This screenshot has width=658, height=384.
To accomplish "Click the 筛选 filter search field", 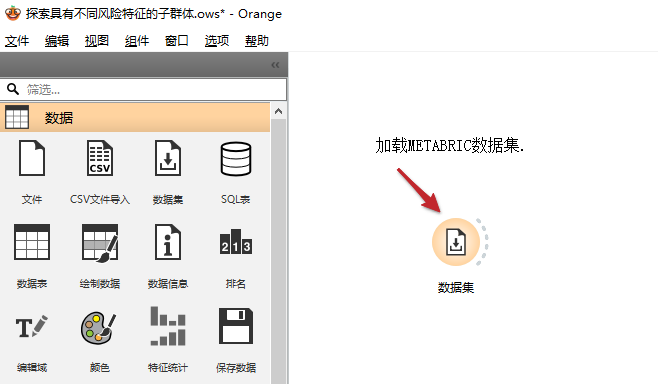I will (x=144, y=89).
